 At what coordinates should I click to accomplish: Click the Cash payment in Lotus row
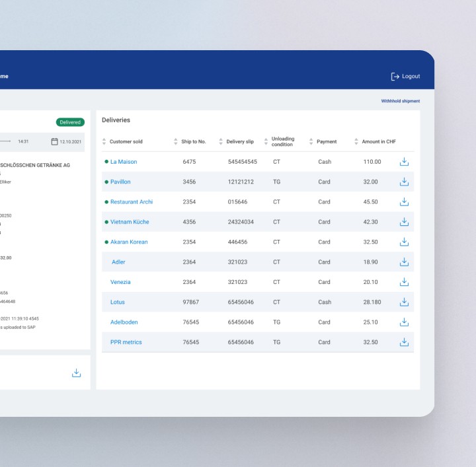point(325,302)
